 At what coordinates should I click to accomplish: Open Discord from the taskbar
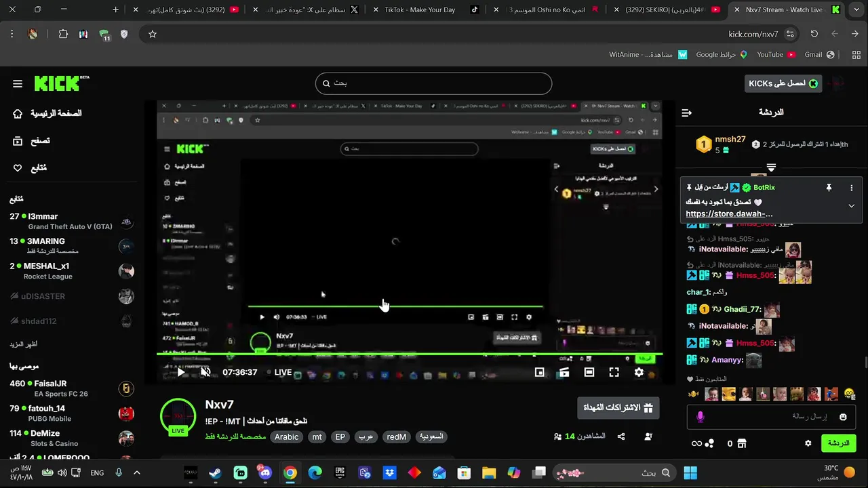(265, 472)
